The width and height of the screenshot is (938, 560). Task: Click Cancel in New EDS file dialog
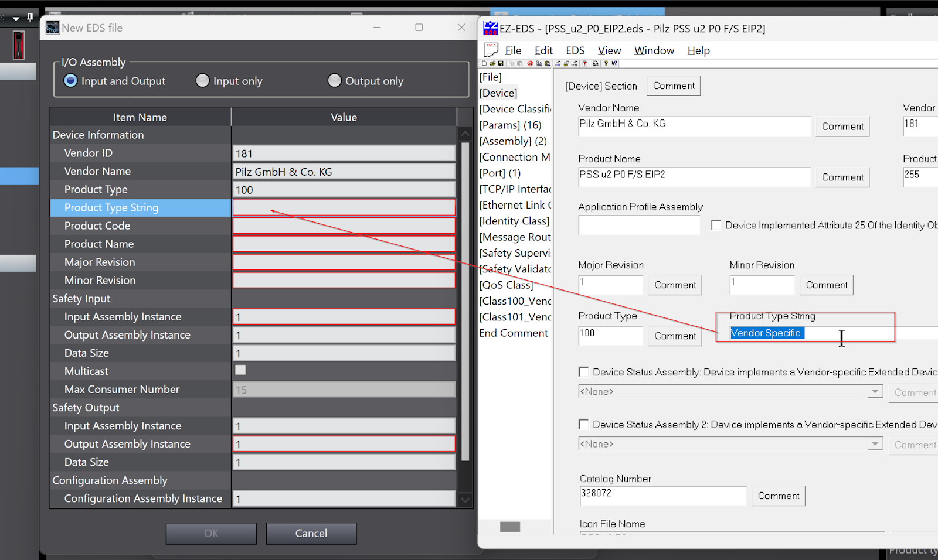point(311,533)
